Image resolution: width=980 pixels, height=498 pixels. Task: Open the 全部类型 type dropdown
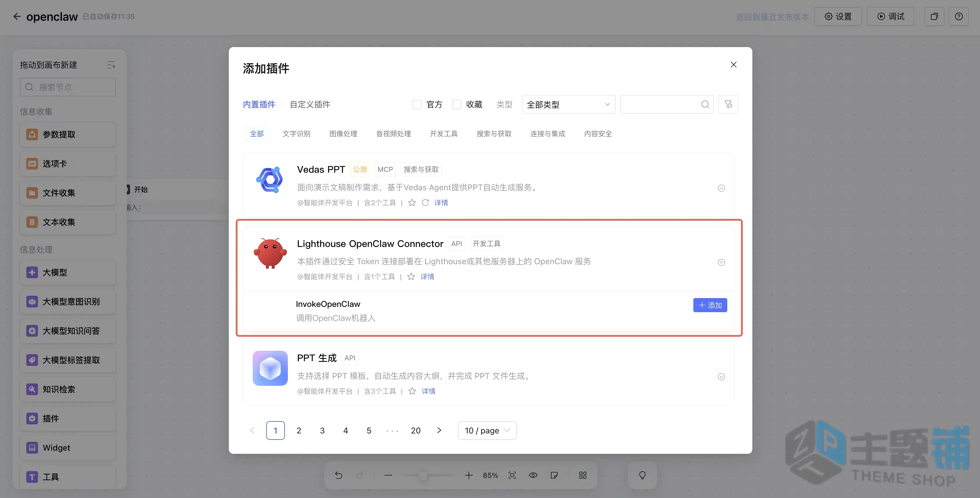569,104
